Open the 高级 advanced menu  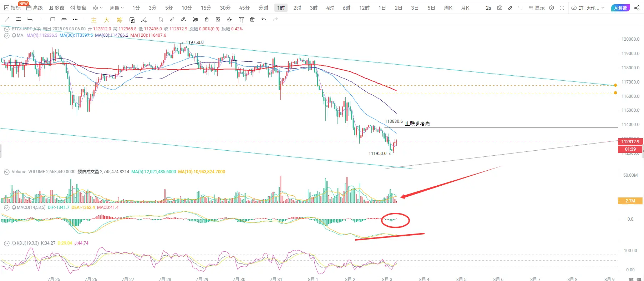click(x=35, y=8)
